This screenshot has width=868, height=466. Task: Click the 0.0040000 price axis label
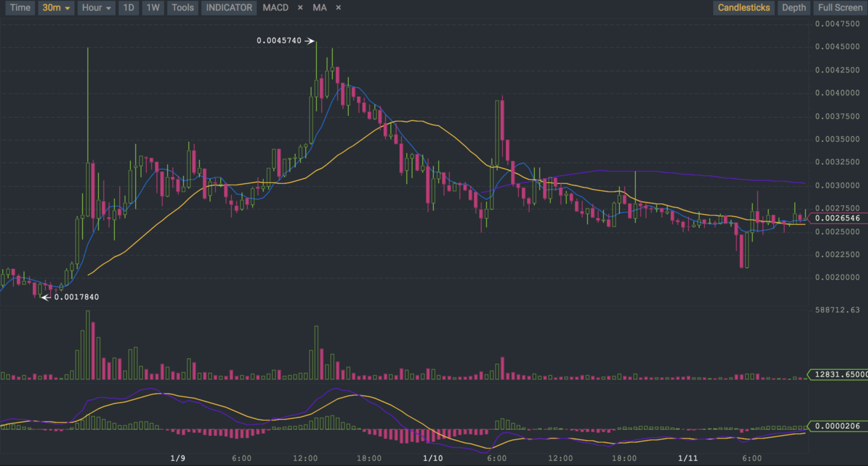(838, 94)
